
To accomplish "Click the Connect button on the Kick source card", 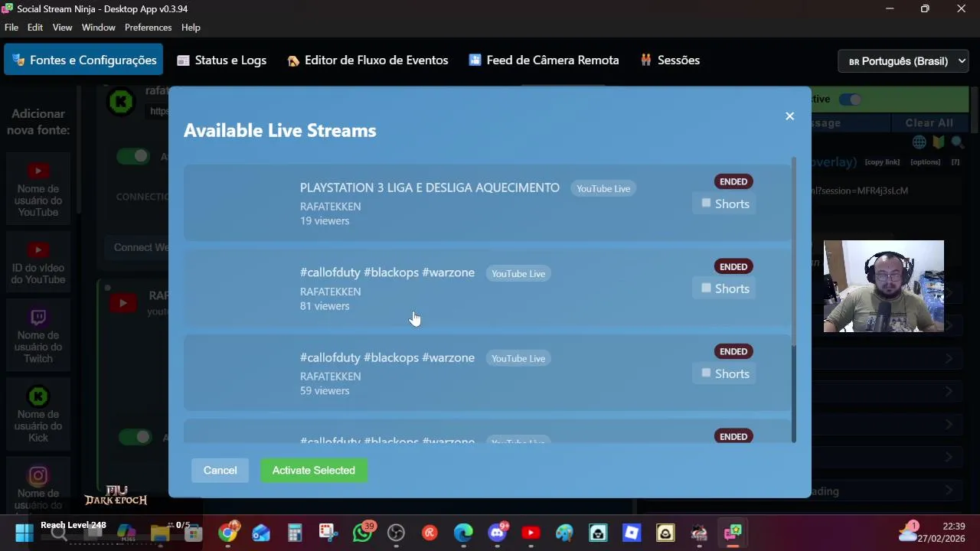I will (140, 247).
